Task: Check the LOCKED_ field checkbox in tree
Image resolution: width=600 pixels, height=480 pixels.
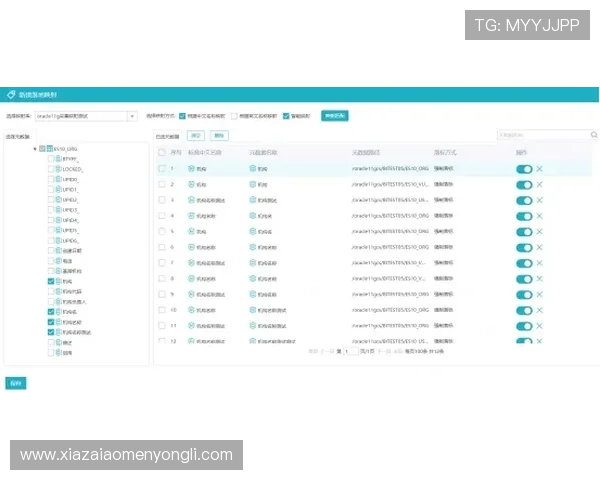Action: pos(52,169)
